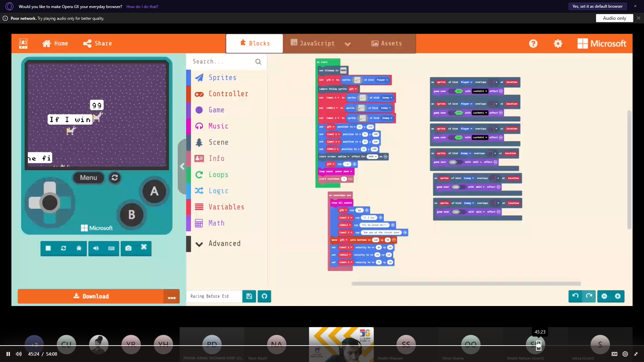Open the Variables block category
The image size is (644, 362).
(x=227, y=207)
